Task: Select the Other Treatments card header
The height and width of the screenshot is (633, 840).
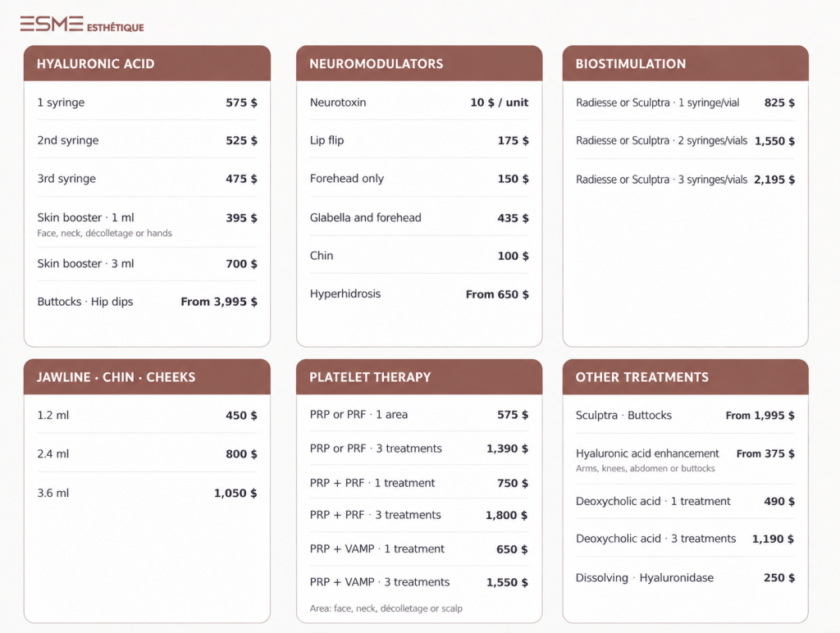Action: 685,377
